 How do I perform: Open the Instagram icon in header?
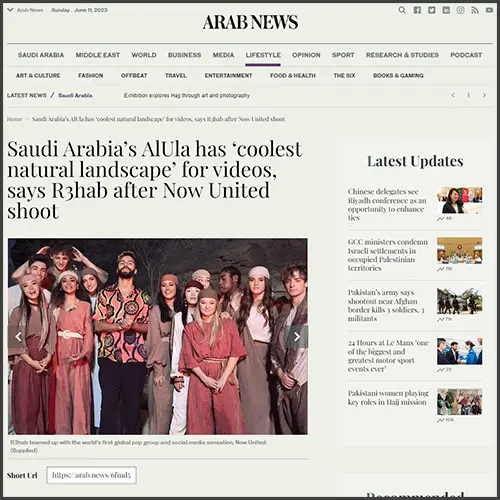(x=460, y=10)
